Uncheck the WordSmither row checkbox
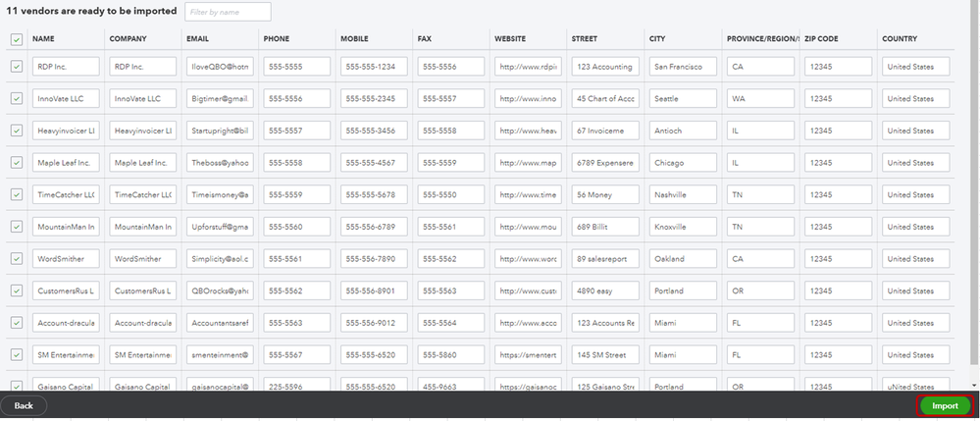This screenshot has width=980, height=421. point(17,258)
